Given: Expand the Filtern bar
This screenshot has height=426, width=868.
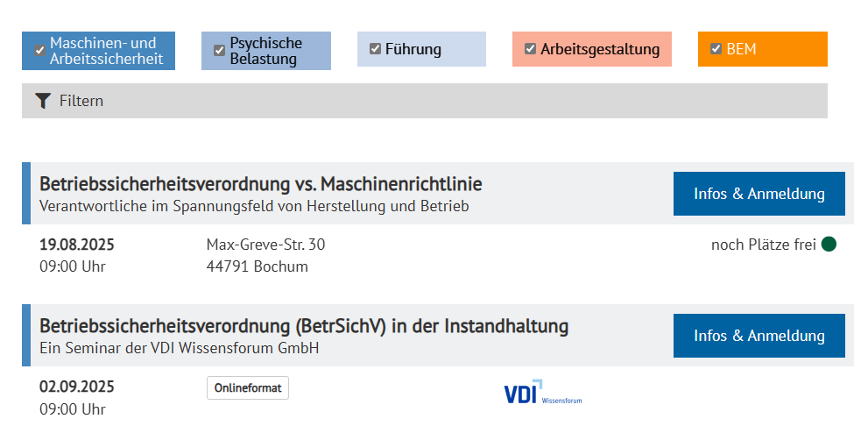Looking at the screenshot, I should click(425, 101).
